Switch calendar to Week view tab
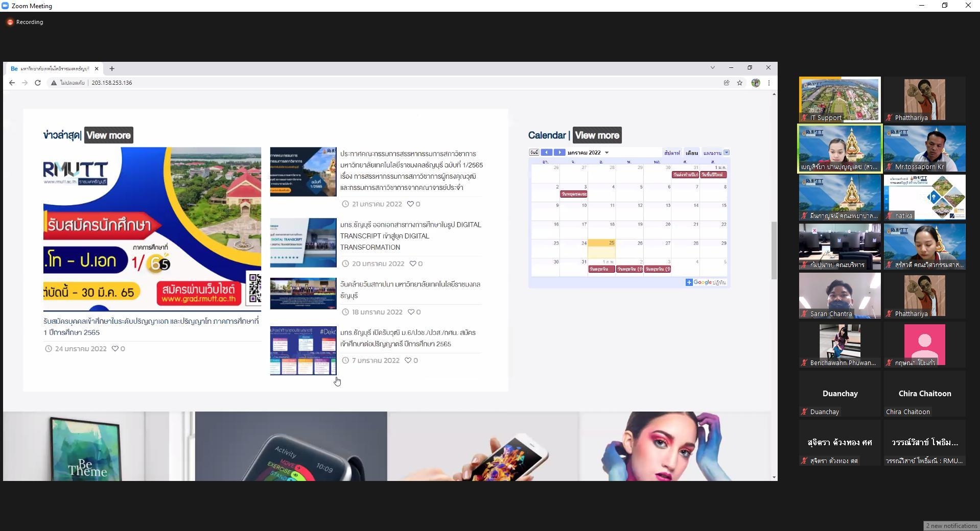This screenshot has height=531, width=980. 672,153
